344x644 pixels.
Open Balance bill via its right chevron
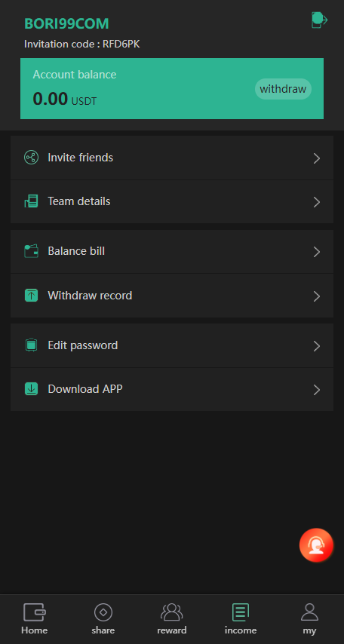coord(316,252)
